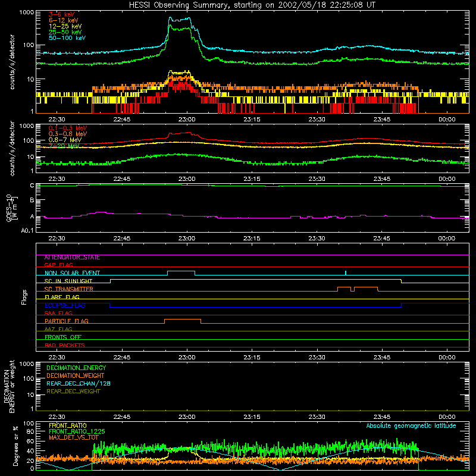Click the GOES-10 axis label
Viewport: 476px width, 476px height.
(12, 208)
